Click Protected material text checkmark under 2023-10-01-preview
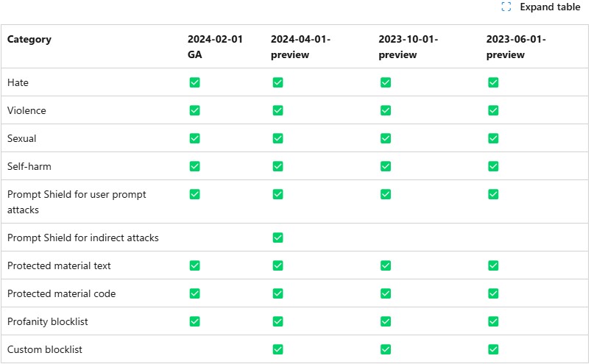The image size is (591, 364). pos(386,265)
